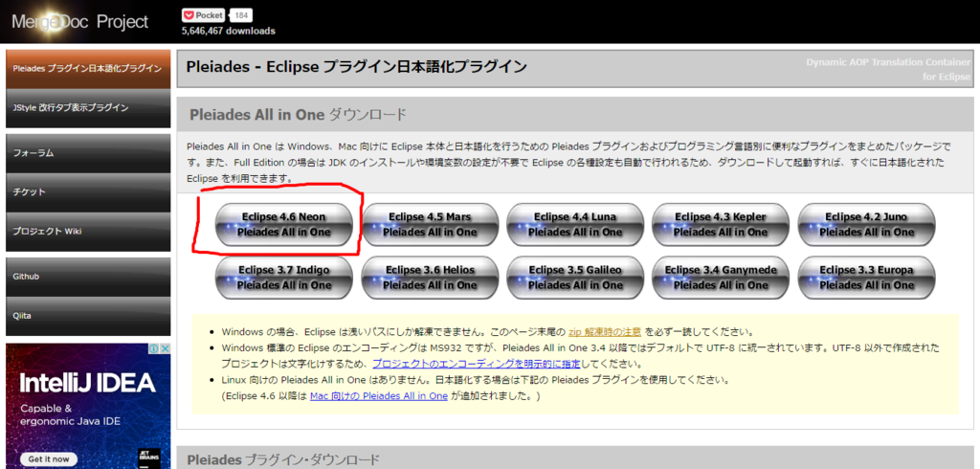Download Eclipse 4.3 Kepler Pleiades All in One

(x=721, y=225)
